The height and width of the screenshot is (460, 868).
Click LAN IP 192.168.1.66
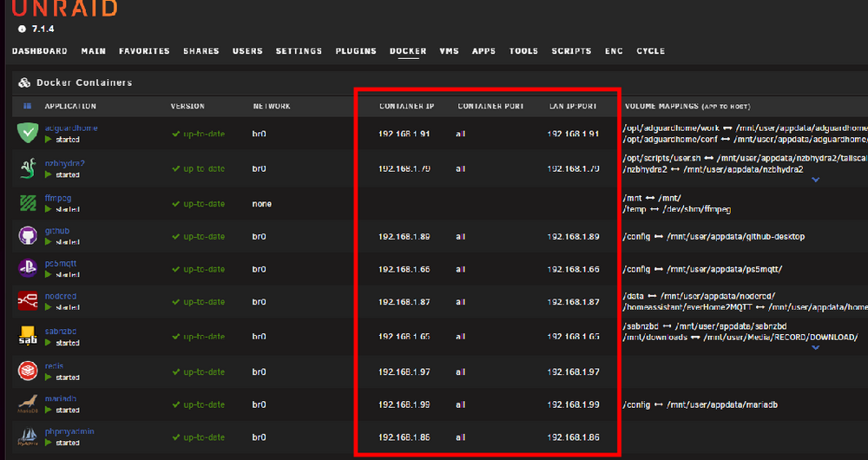(x=573, y=269)
